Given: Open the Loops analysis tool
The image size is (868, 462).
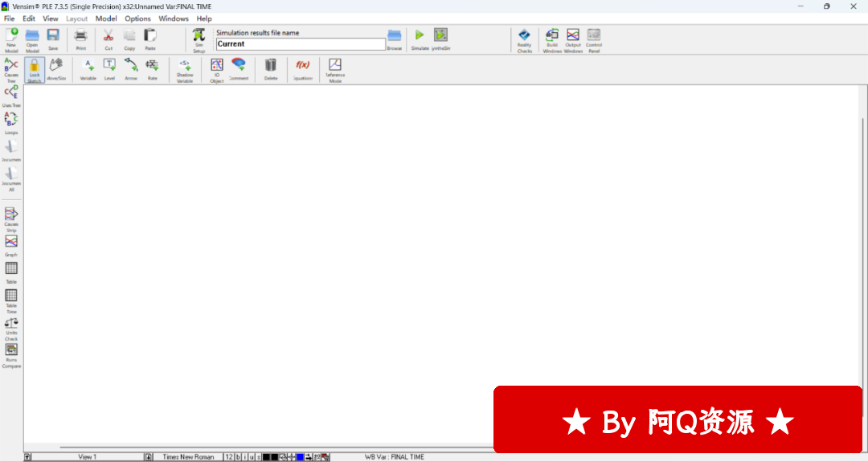Looking at the screenshot, I should pos(11,123).
